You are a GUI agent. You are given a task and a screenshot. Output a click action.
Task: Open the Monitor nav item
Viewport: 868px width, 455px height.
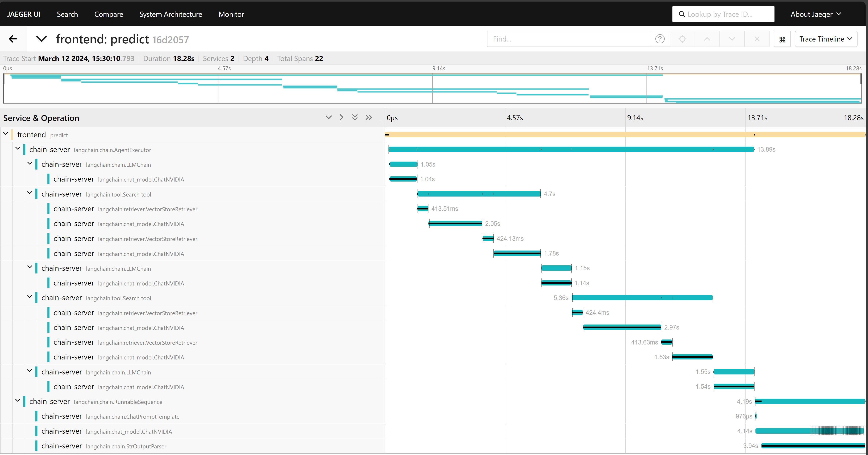click(x=231, y=14)
